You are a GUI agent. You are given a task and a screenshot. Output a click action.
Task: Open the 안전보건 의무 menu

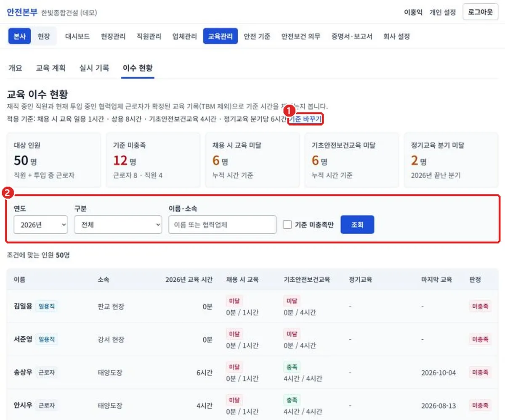[301, 37]
